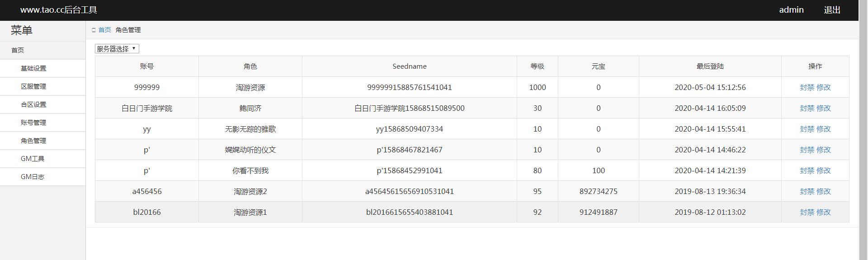The width and height of the screenshot is (868, 260).
Task: Open GM工具 from the sidebar
Action: [33, 159]
